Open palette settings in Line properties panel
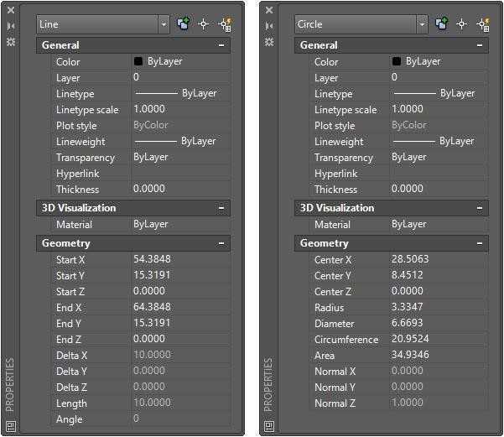Viewport: 504px width, 437px height. point(11,41)
